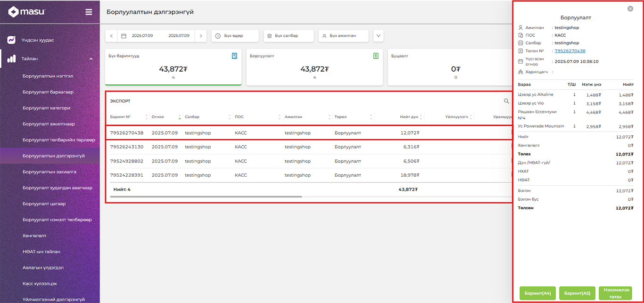Go to previous date with left arrow
The image size is (644, 303).
111,36
